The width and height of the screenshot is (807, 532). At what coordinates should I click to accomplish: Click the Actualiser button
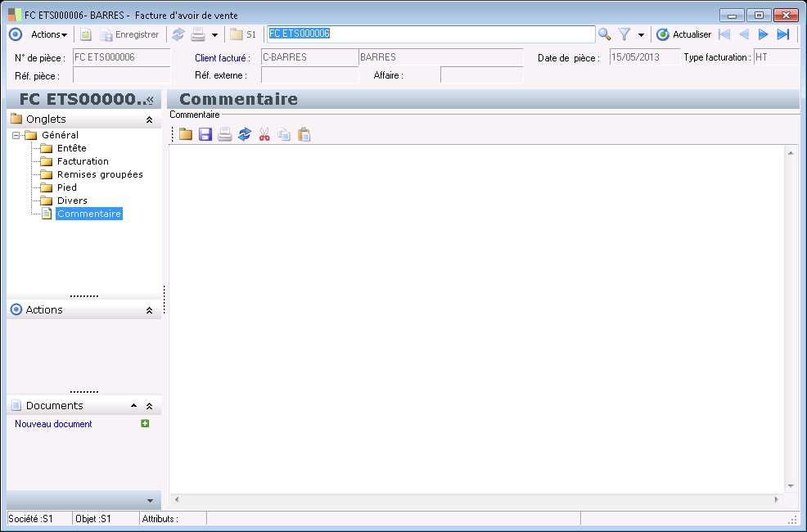(x=683, y=34)
